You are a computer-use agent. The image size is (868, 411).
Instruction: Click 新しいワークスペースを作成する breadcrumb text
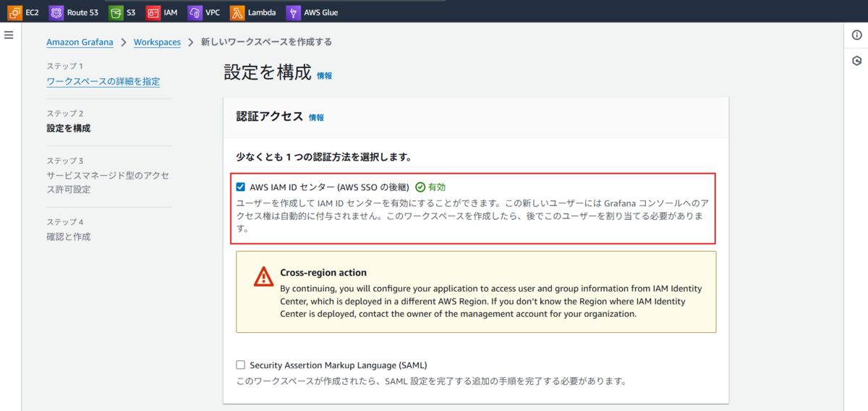click(266, 42)
